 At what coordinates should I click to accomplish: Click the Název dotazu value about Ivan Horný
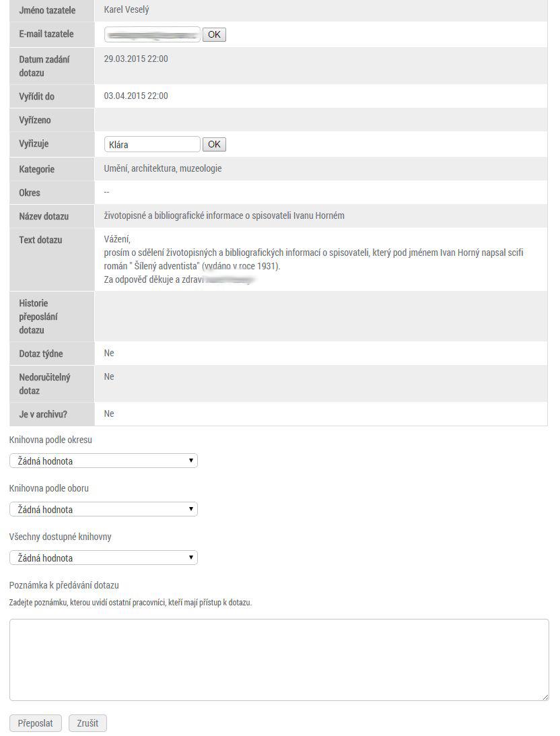pos(224,216)
